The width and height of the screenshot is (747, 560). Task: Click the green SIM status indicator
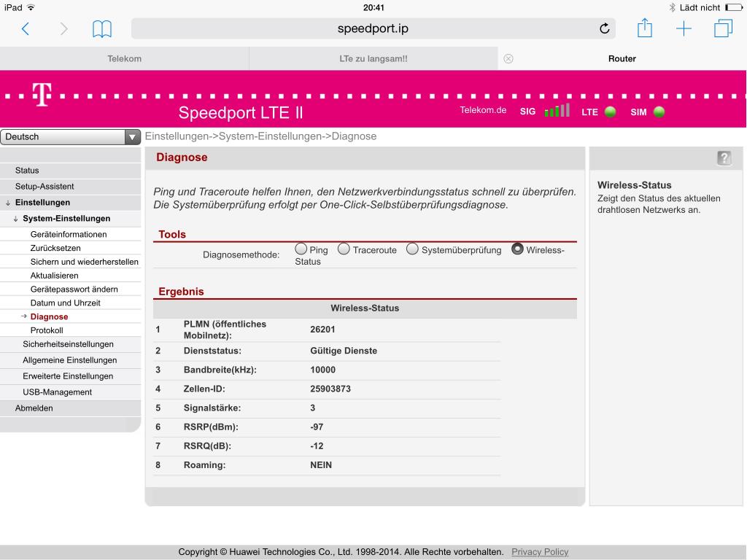[x=659, y=112]
